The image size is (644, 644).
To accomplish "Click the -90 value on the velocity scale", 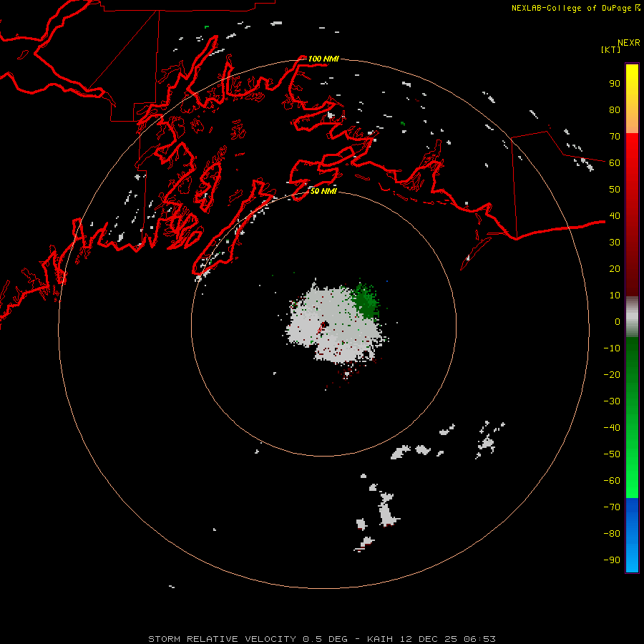I will (612, 560).
